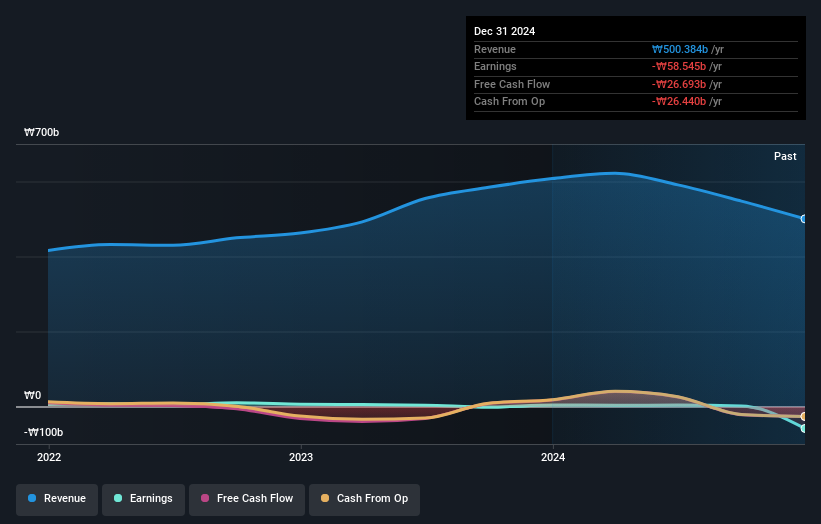Click the Free Cash Flow row label in tooltip
Image resolution: width=821 pixels, height=524 pixels.
[x=512, y=84]
